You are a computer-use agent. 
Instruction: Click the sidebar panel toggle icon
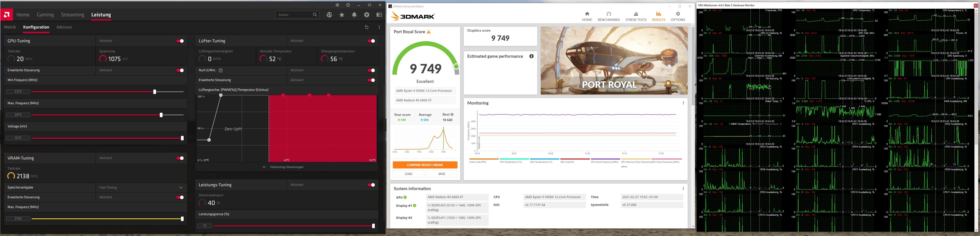coord(379,15)
